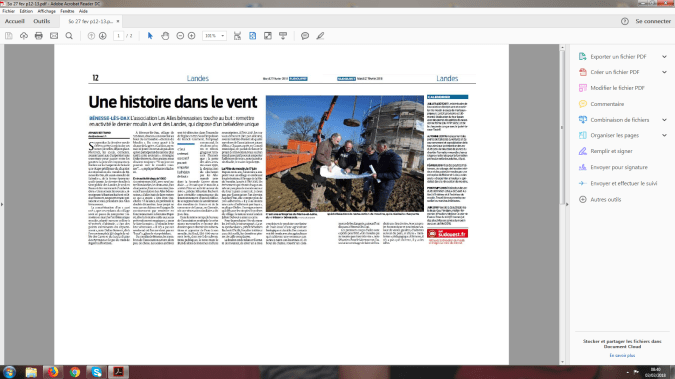Screen dimensions: 675x379
Task: Collapse the right tools pane arrow
Action: click(x=567, y=204)
